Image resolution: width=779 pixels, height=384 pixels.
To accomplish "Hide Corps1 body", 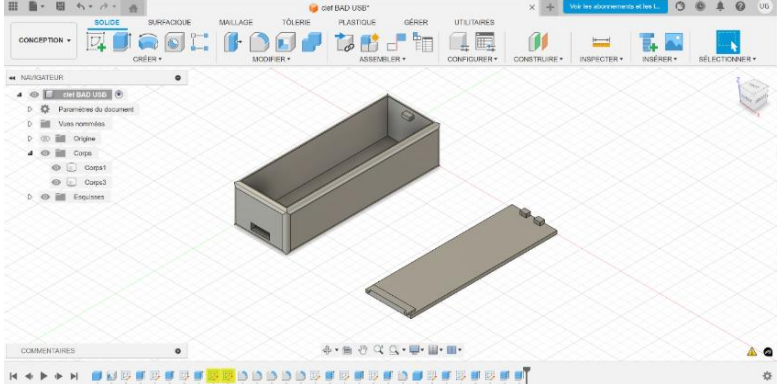I will (56, 167).
